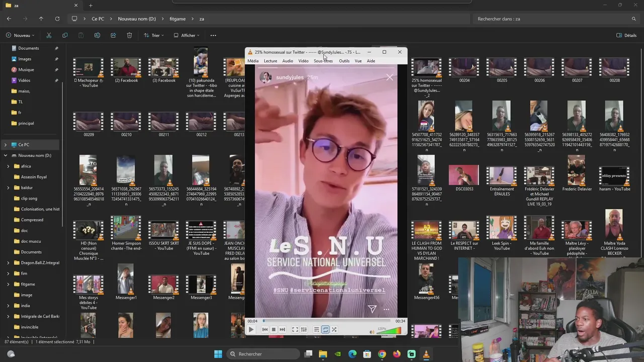
Task: Refresh the current folder
Action: (x=57, y=19)
